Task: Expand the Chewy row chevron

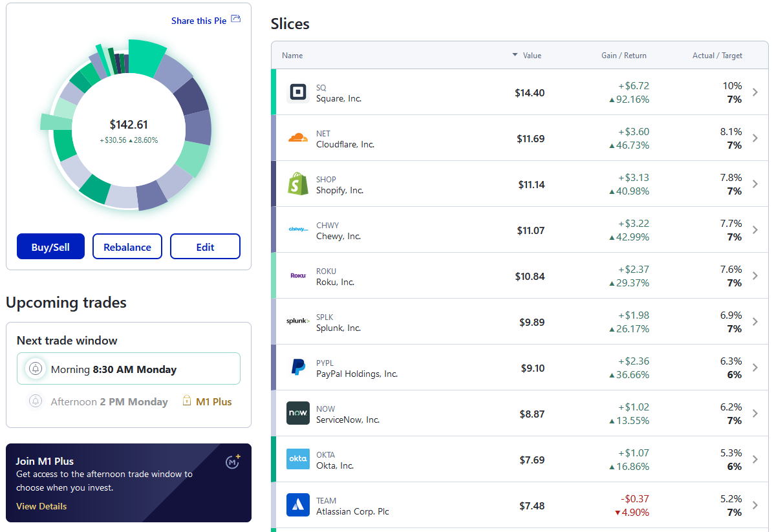Action: [755, 230]
